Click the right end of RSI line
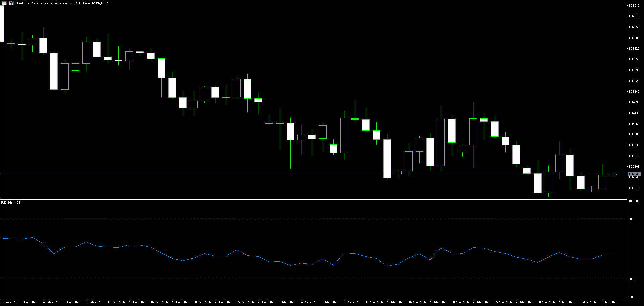The height and width of the screenshot is (306, 644). [612, 255]
